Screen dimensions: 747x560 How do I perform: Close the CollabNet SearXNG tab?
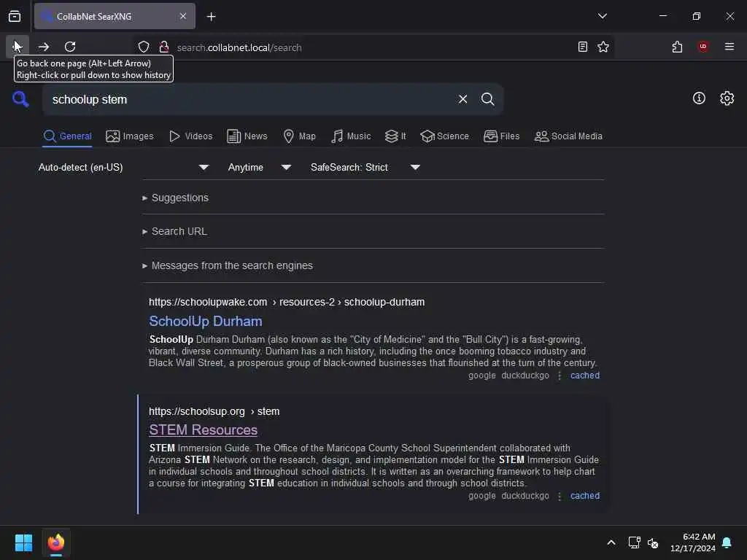pos(183,16)
